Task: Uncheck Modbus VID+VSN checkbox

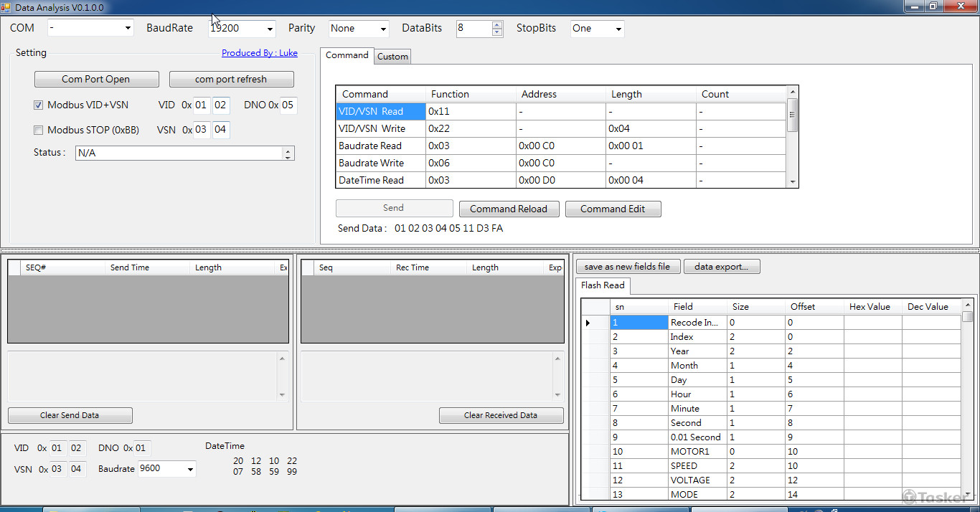Action: pyautogui.click(x=39, y=105)
